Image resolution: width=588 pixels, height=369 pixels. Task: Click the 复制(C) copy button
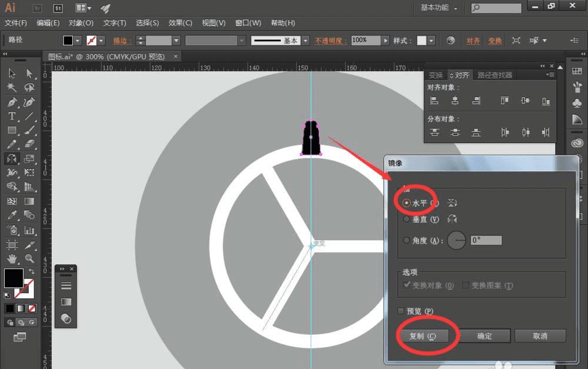(423, 336)
